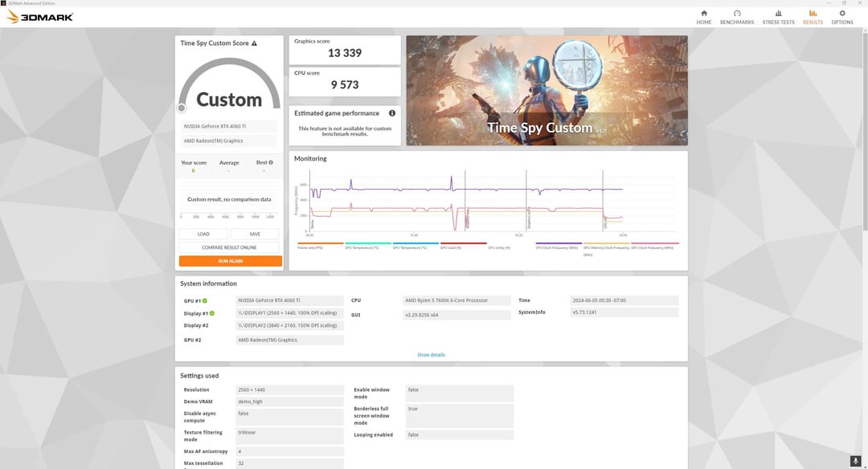Viewport: 868px width, 469px height.
Task: Toggle GPU Load (%) legend line
Action: [x=464, y=245]
